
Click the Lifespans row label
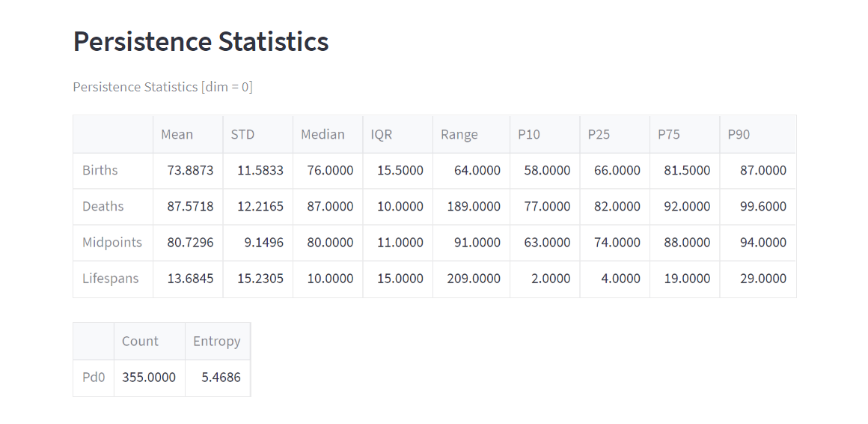coord(111,279)
